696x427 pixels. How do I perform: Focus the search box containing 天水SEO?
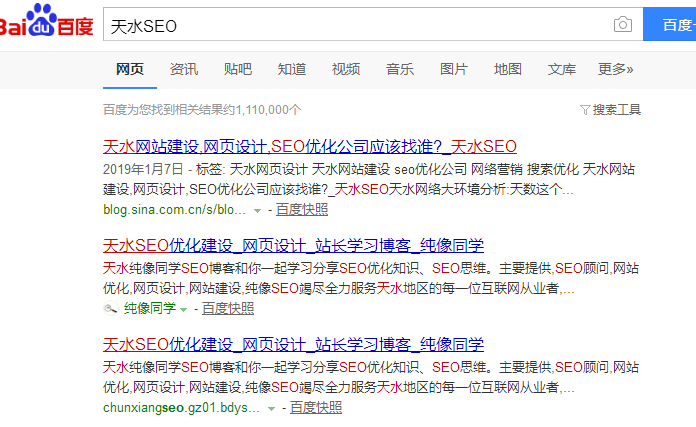click(x=373, y=24)
